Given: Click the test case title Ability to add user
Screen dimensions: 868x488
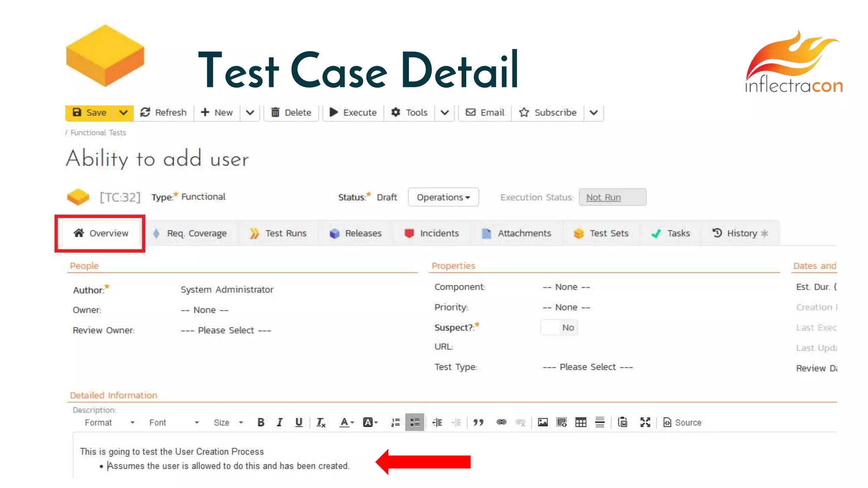Looking at the screenshot, I should [157, 159].
